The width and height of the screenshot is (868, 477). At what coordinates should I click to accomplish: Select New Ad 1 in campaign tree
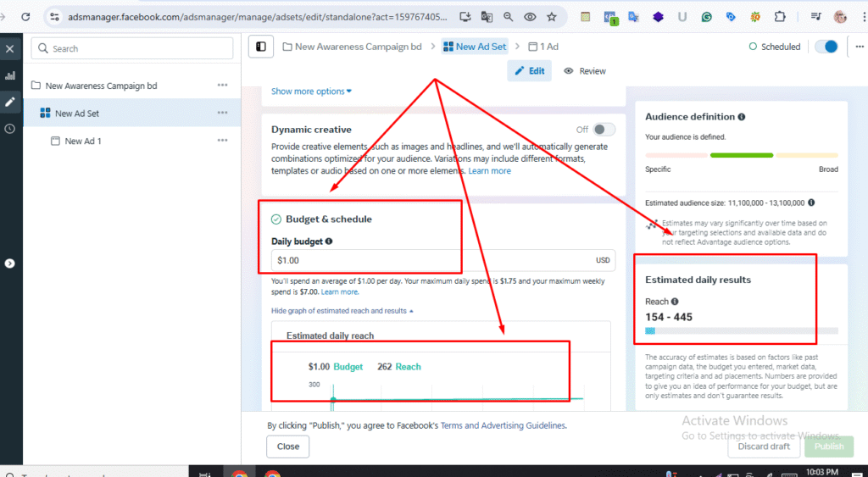point(83,141)
